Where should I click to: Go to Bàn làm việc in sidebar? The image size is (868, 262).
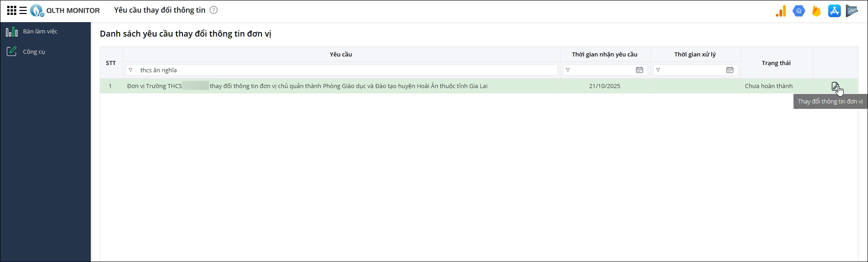point(40,32)
